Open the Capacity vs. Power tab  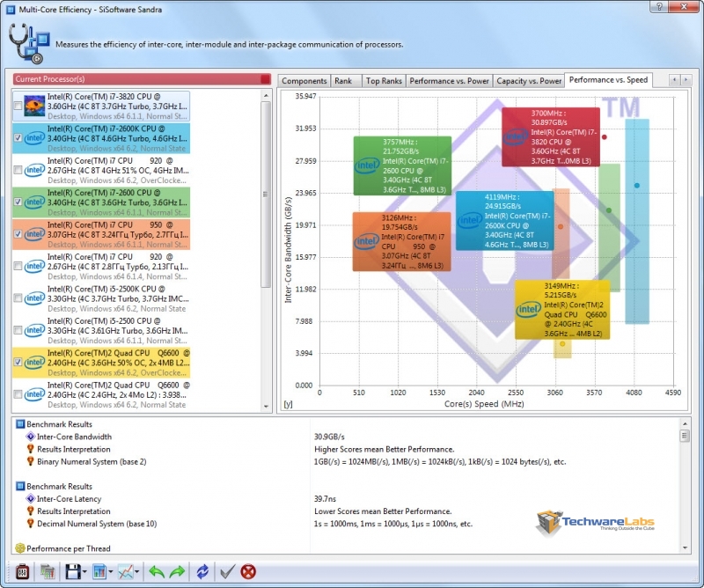click(529, 81)
